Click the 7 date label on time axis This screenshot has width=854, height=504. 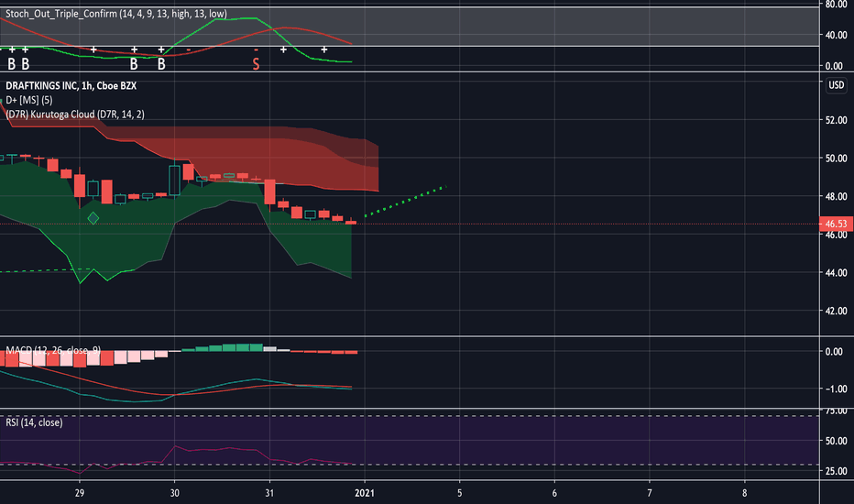coord(650,493)
